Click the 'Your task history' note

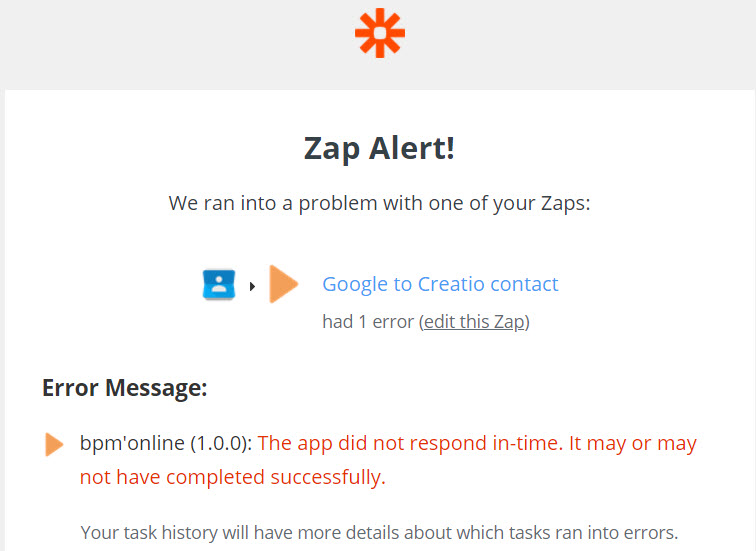(379, 533)
